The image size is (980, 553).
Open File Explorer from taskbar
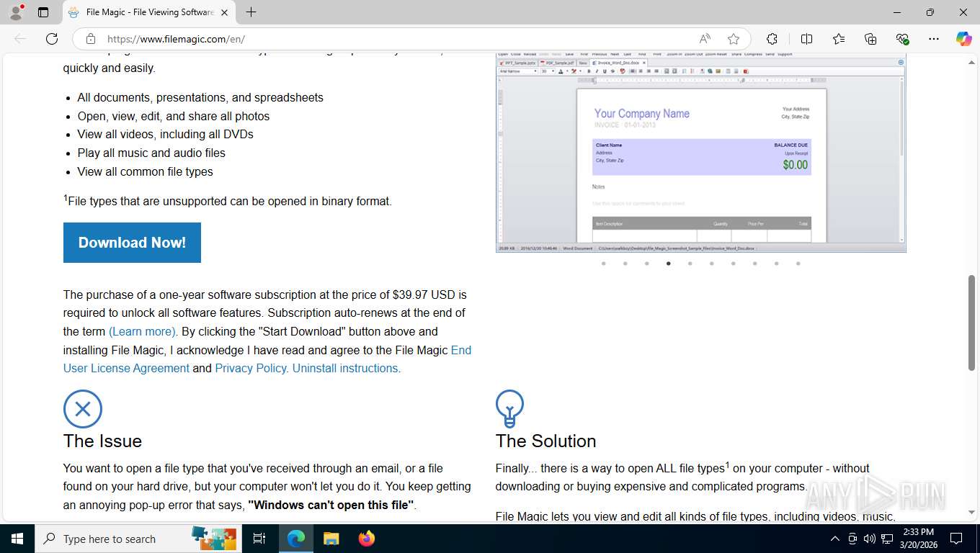click(331, 539)
